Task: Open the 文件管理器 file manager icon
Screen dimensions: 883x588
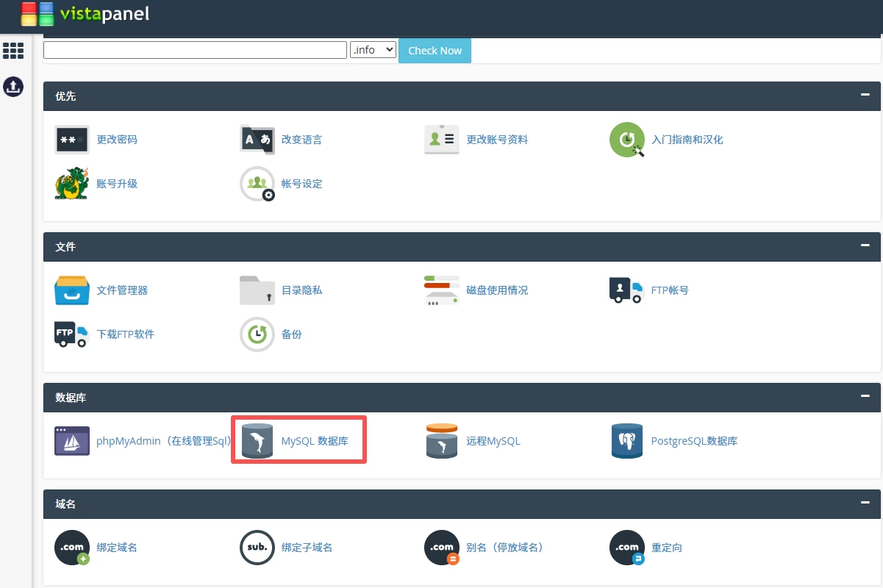Action: coord(72,290)
